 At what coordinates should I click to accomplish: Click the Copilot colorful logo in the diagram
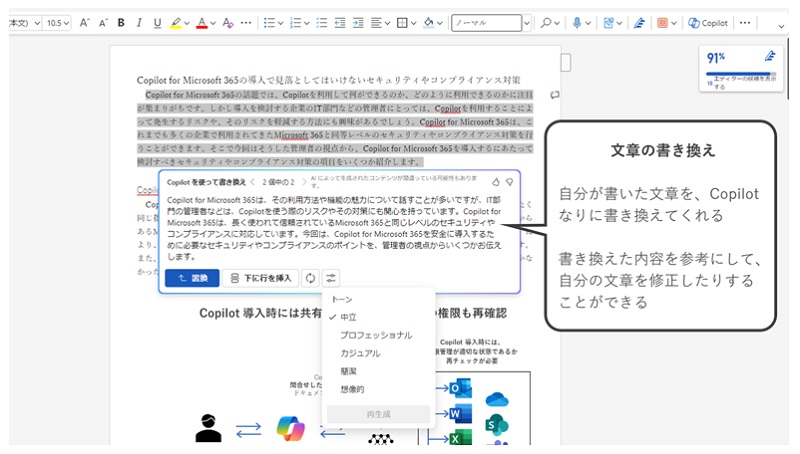click(290, 428)
